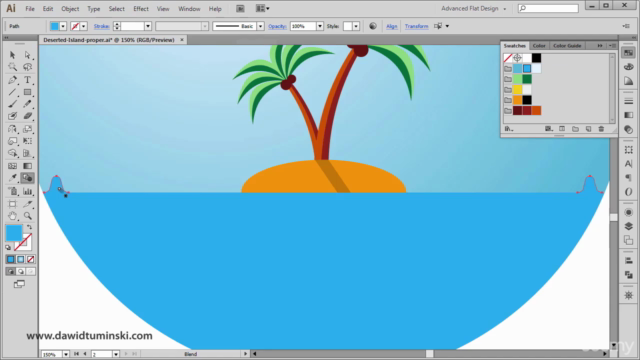Open the Object menu

click(70, 9)
